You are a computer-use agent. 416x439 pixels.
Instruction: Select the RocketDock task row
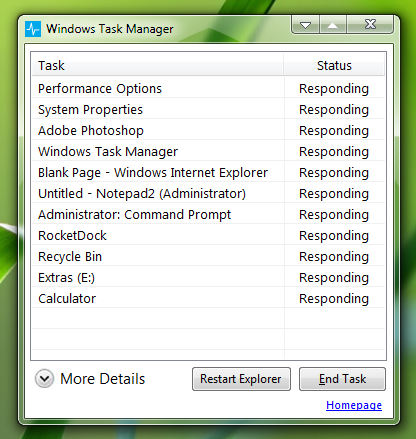point(208,236)
